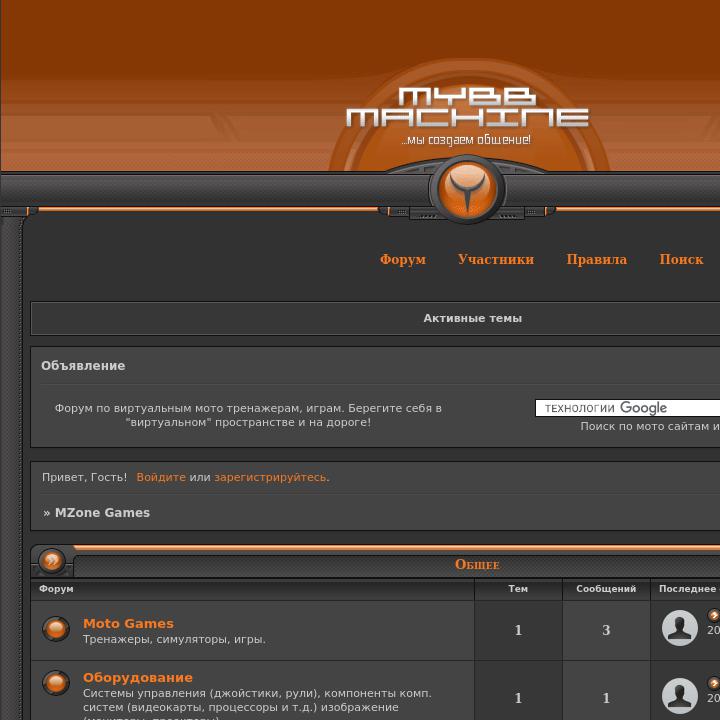Click the 'Сообщений' column header
Viewport: 720px width, 720px height.
(x=606, y=589)
